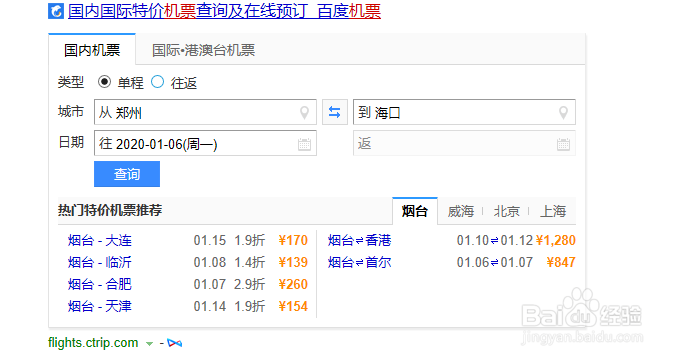Click the flights.ctrip.com URL
The width and height of the screenshot is (680, 360).
coord(93,343)
